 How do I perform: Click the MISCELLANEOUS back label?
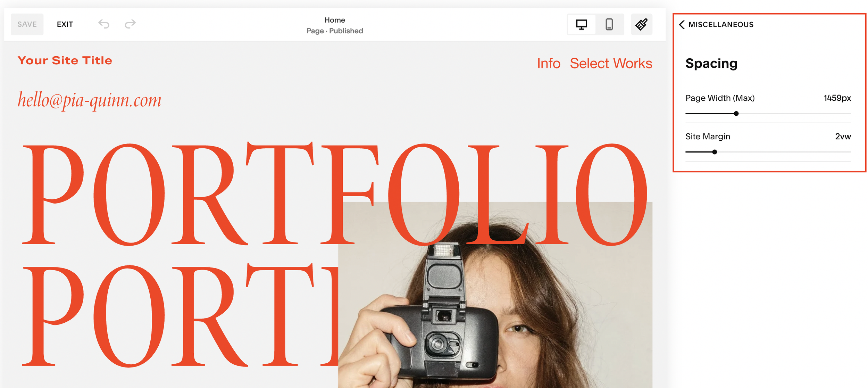[x=721, y=24]
